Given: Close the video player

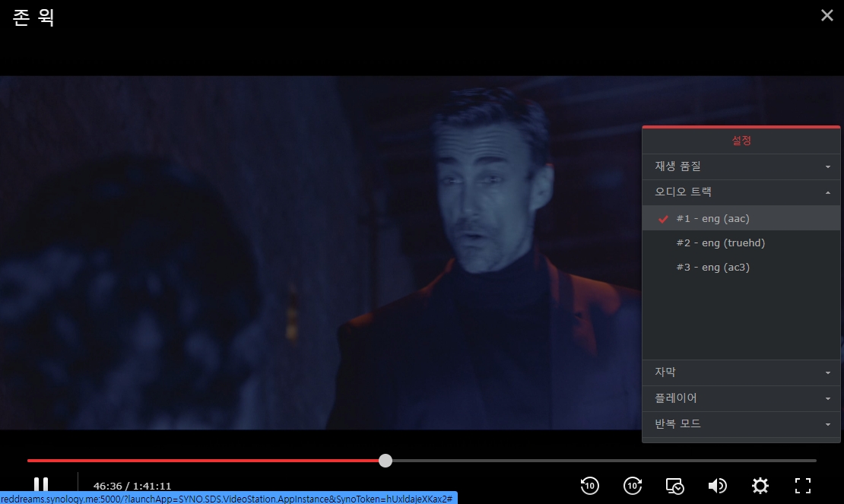Looking at the screenshot, I should point(827,15).
